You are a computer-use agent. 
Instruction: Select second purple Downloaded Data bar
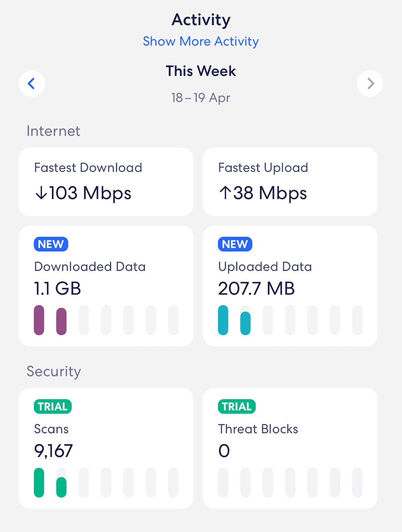(x=61, y=321)
